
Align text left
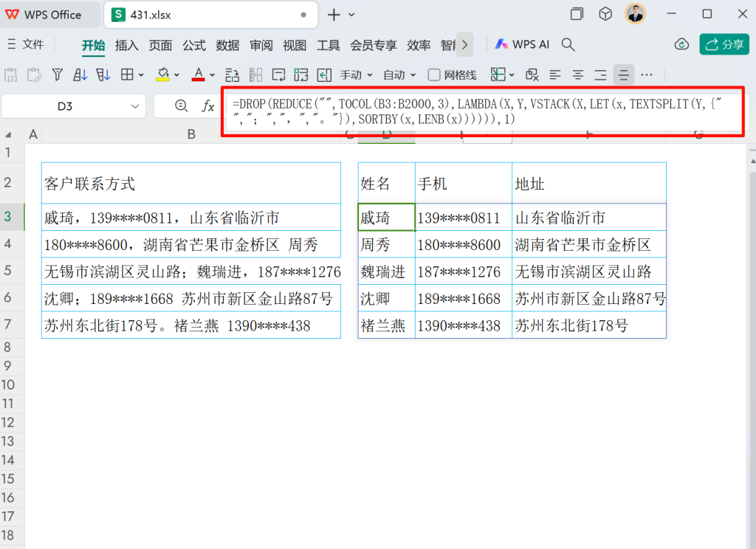(x=555, y=75)
